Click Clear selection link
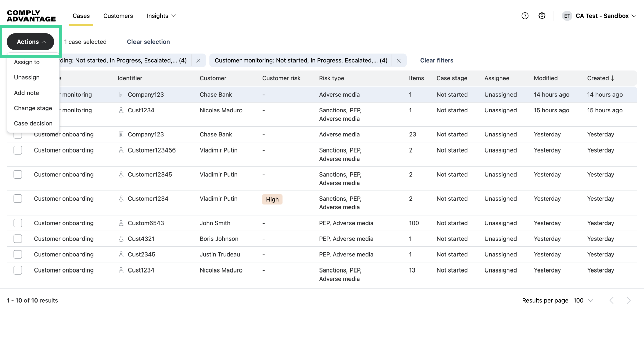Screen dimensions: 644x362 point(148,42)
